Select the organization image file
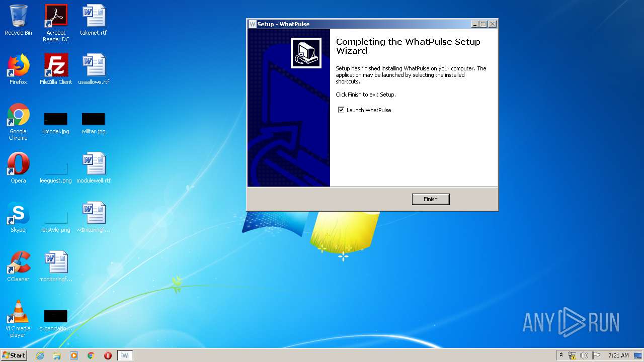Viewport: 644px width, 362px height. tap(56, 321)
